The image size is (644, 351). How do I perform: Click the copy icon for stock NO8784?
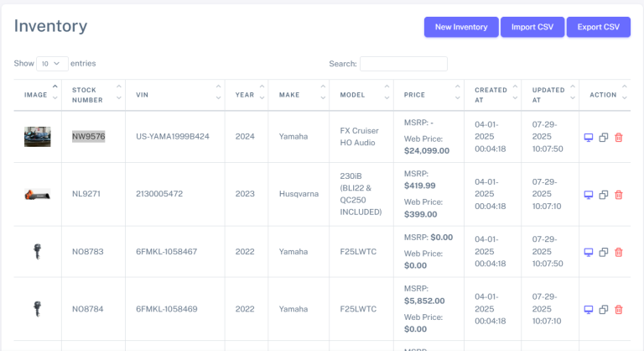click(x=604, y=309)
